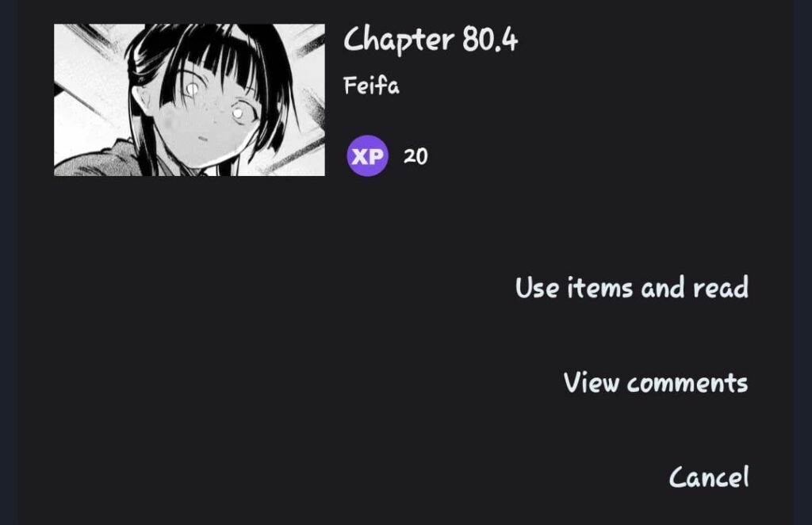Close the prompt with the Cancel option
812x525 pixels.
click(x=709, y=477)
